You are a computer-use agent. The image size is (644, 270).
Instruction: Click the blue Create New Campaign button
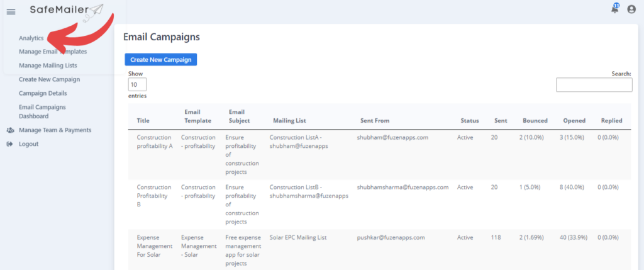(161, 60)
